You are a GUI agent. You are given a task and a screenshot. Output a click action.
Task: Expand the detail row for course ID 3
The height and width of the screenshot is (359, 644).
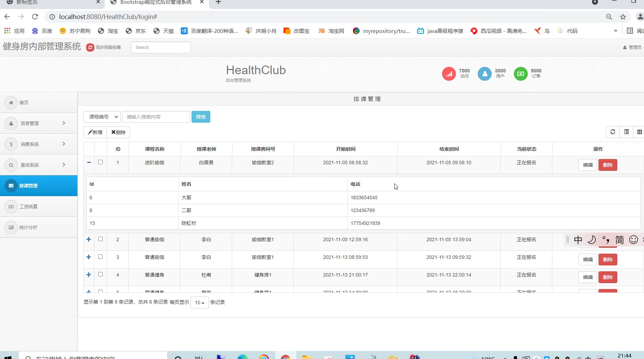tap(89, 257)
